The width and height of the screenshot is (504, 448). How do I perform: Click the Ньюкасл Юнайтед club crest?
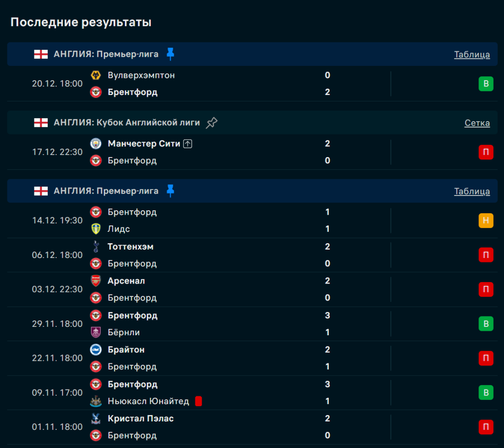point(96,401)
